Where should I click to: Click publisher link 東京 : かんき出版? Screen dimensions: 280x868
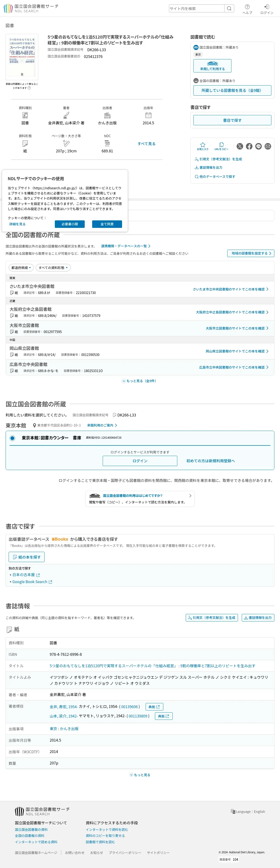(x=64, y=729)
